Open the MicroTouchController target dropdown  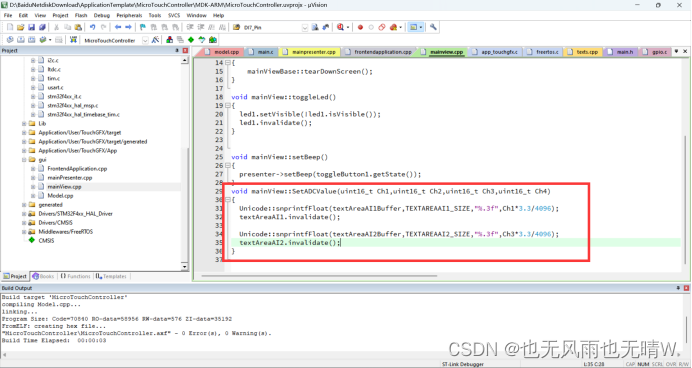(x=145, y=40)
